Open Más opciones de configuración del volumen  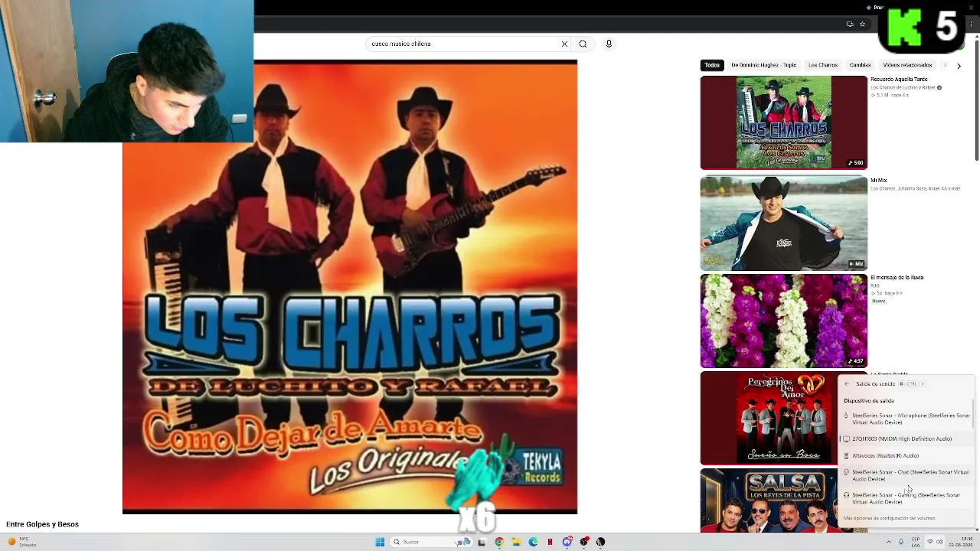click(x=889, y=518)
